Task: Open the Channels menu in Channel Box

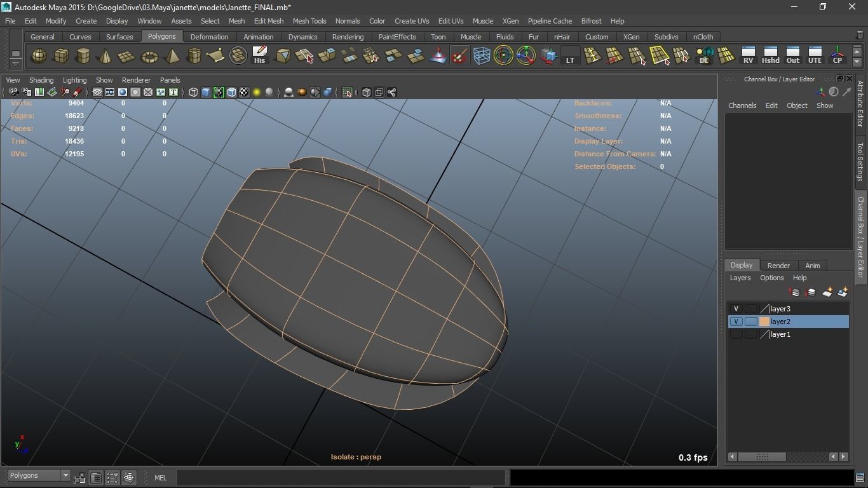Action: (x=742, y=105)
